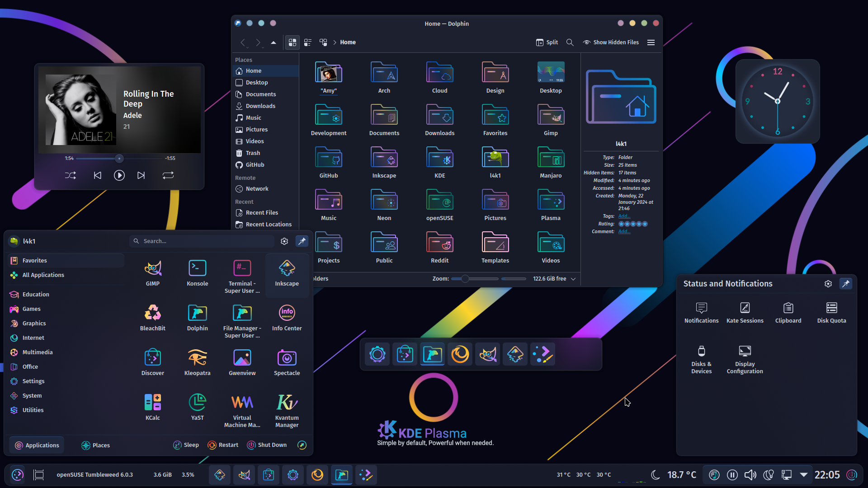
Task: Switch to Places tab in launcher
Action: pyautogui.click(x=95, y=445)
